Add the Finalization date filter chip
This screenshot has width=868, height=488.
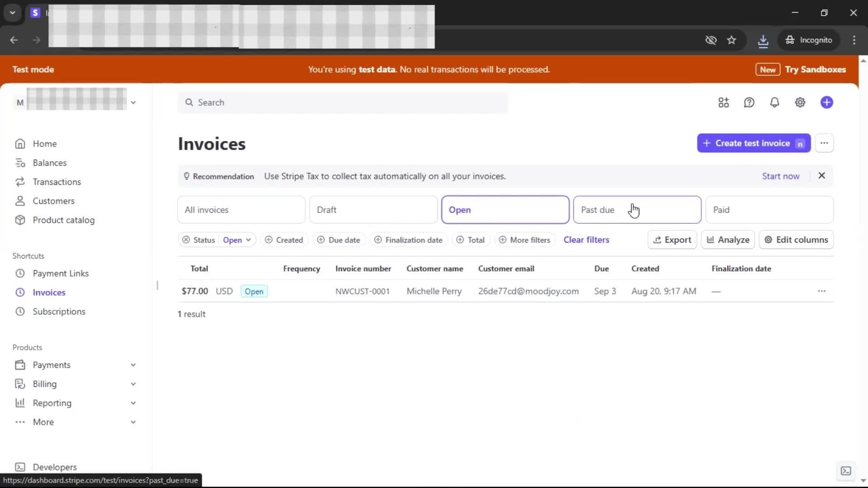(409, 240)
